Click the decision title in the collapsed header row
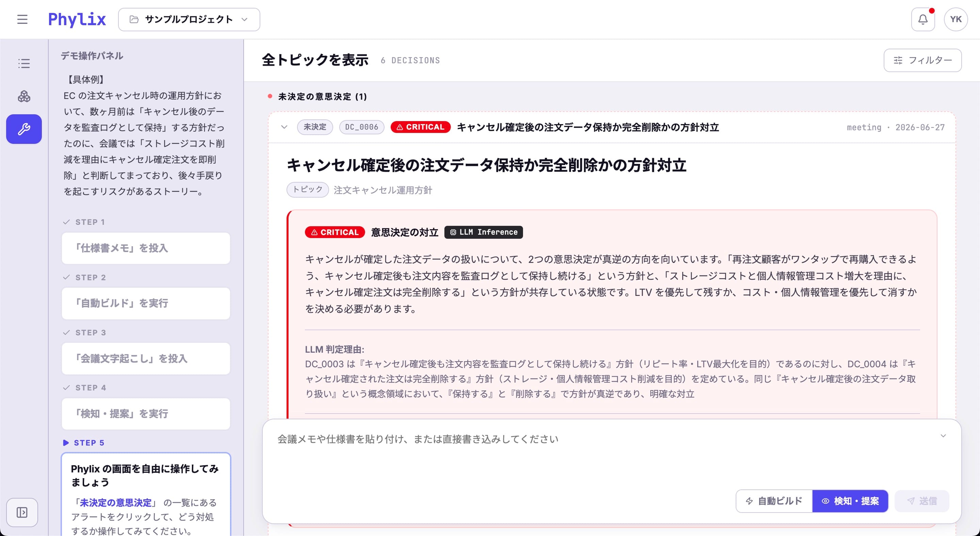This screenshot has width=980, height=536. (588, 127)
